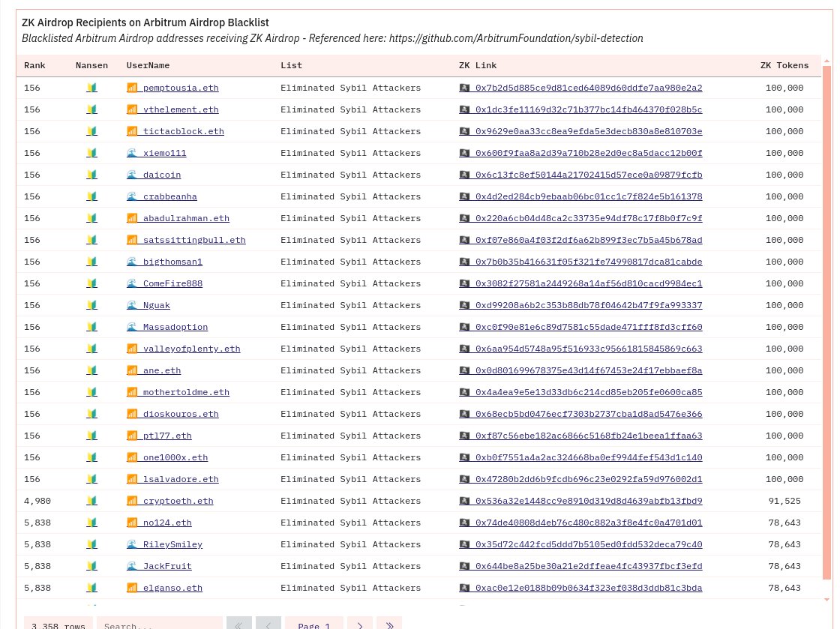Viewport: 840px width, 629px height.
Task: Click explorer icon beside 0x4d2ed284cb address
Action: [x=464, y=196]
